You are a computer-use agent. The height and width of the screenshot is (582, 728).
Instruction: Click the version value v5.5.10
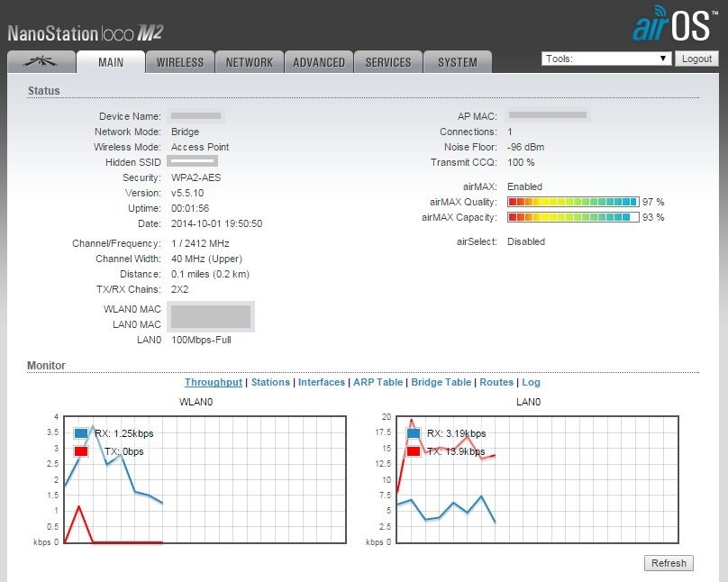point(187,193)
